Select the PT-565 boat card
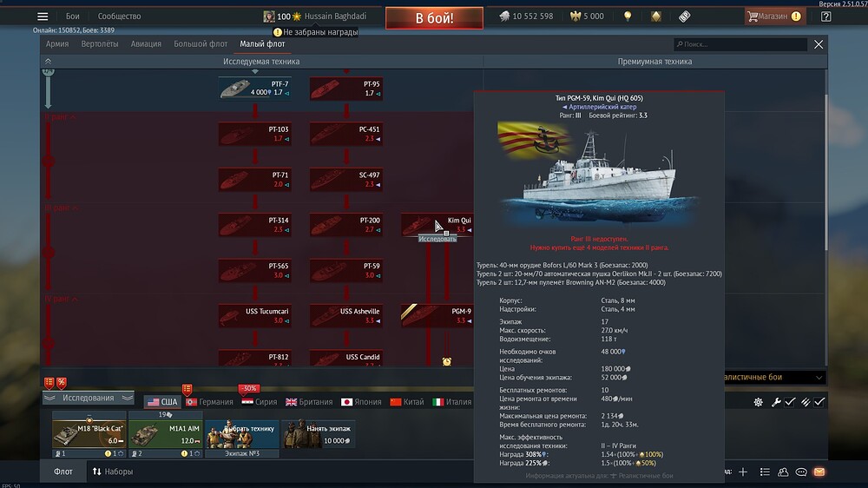 pos(254,271)
